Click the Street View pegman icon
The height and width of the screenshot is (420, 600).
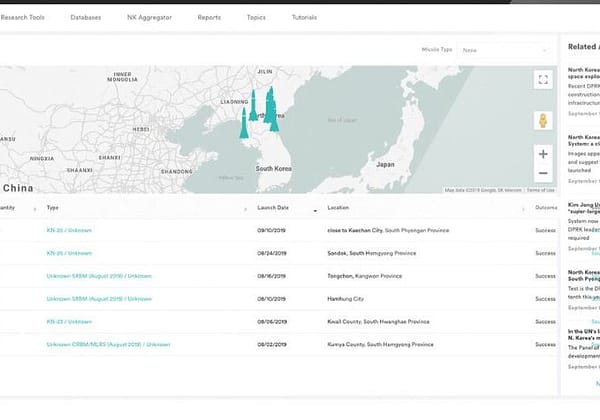[x=542, y=120]
